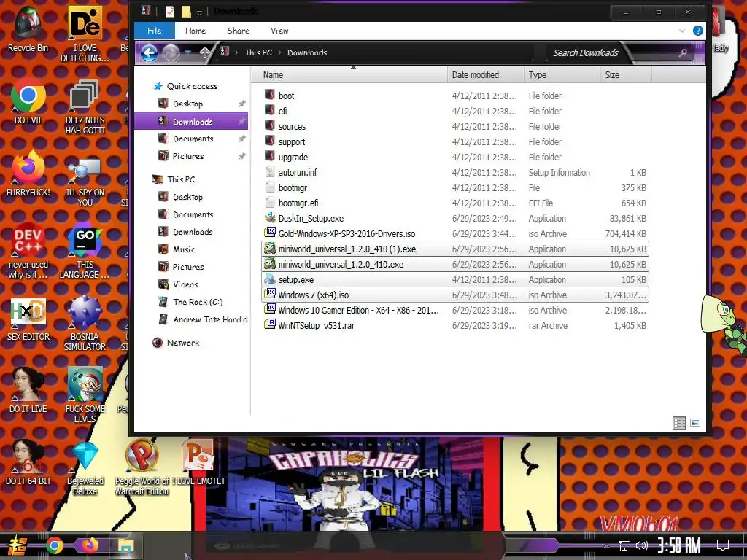The image size is (747, 560).
Task: Open the BOSNIA SIMULATOR desktop shortcut
Action: tap(85, 324)
